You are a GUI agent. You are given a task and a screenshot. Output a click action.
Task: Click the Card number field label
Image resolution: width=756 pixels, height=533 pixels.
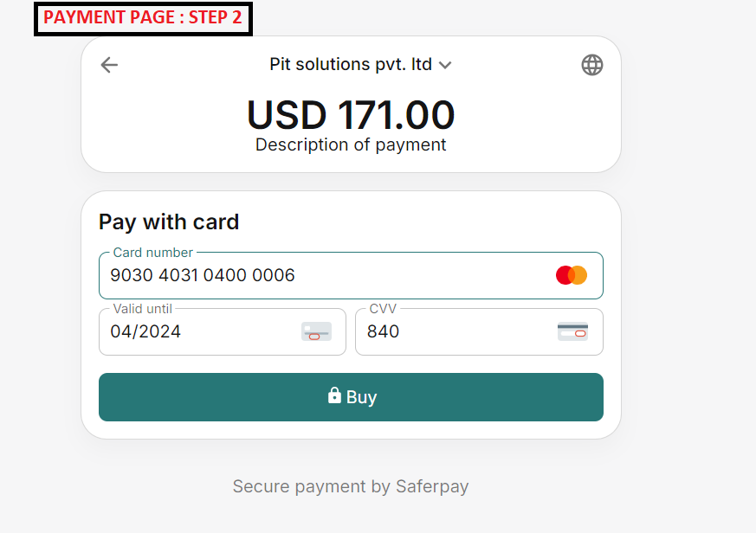(x=153, y=253)
